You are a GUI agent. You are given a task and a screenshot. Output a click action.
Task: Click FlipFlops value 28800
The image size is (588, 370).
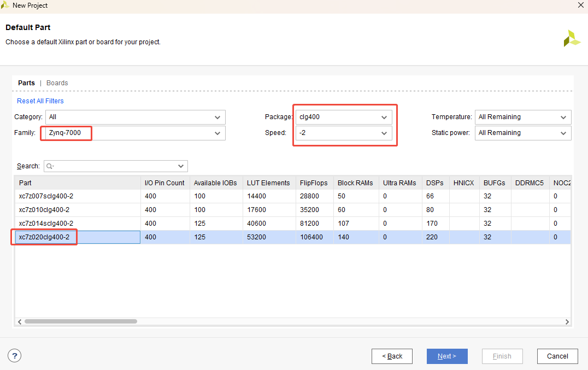pos(309,196)
